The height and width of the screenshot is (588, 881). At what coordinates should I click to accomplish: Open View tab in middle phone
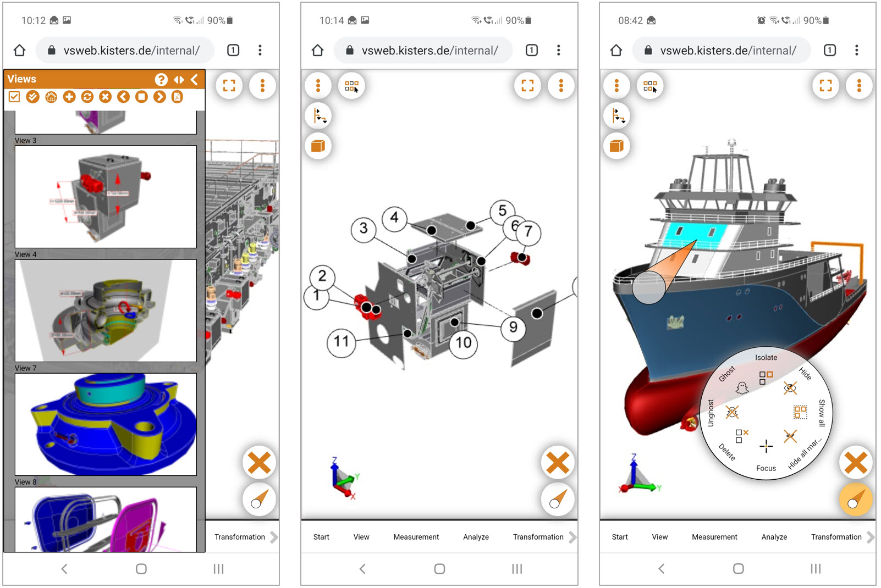pos(361,537)
